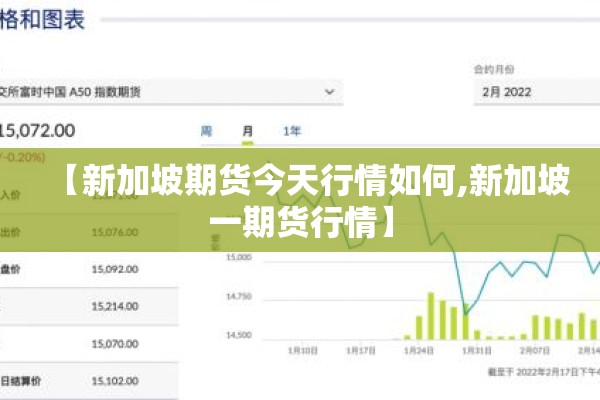Click the 1月17日 x-axis date label
Viewport: 600px width, 400px height.
tap(361, 351)
